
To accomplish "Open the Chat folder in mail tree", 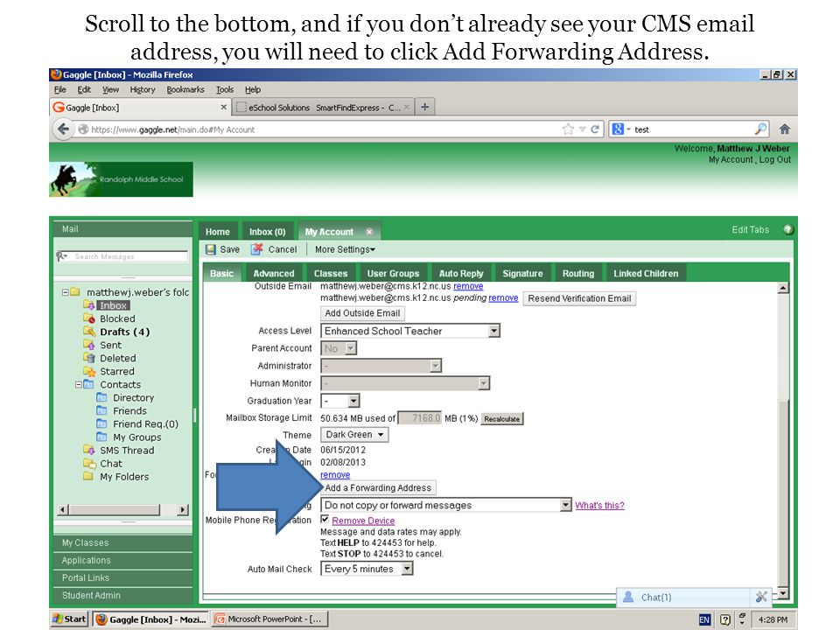I will pos(111,464).
